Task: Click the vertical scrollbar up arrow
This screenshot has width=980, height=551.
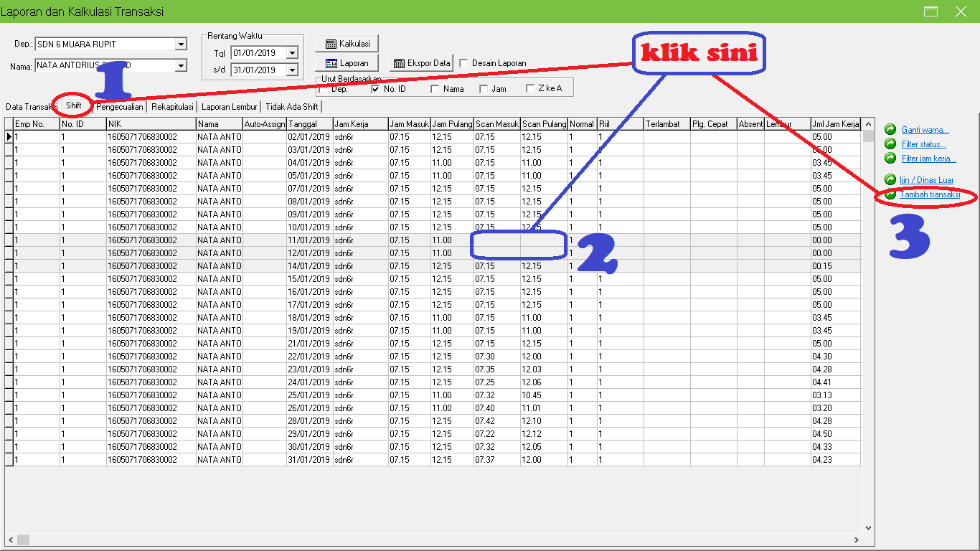Action: click(868, 124)
